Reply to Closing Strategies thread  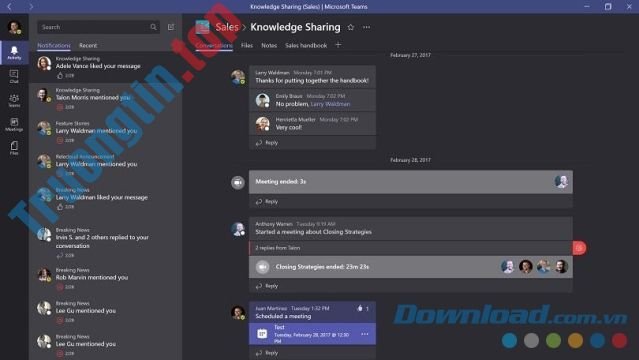pyautogui.click(x=267, y=286)
